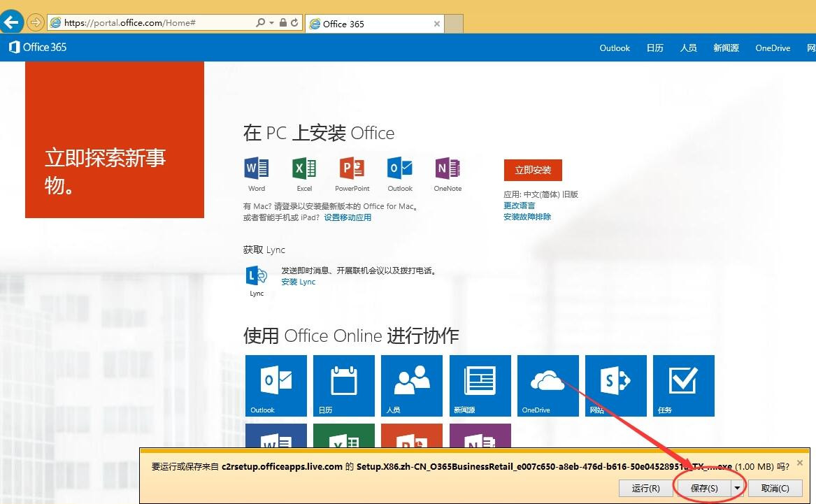This screenshot has height=504, width=816.
Task: Open the 网站 SharePoint sites tile
Action: click(x=615, y=385)
